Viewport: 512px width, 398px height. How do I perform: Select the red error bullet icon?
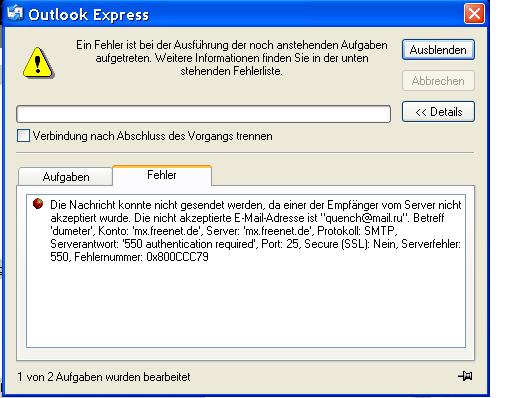click(38, 203)
